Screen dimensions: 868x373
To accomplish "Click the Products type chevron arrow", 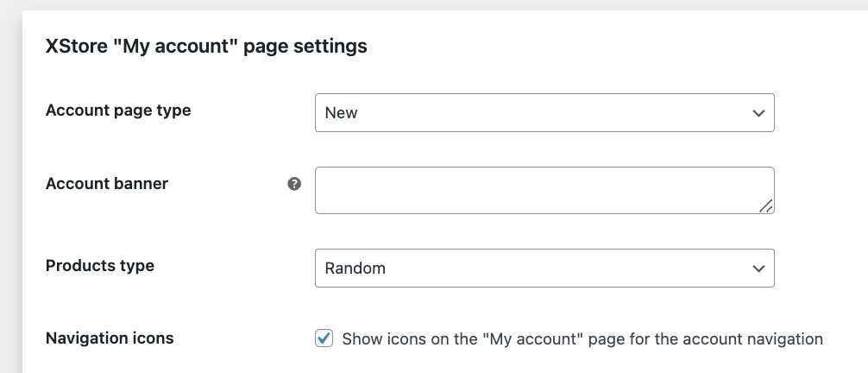I will pyautogui.click(x=758, y=269).
